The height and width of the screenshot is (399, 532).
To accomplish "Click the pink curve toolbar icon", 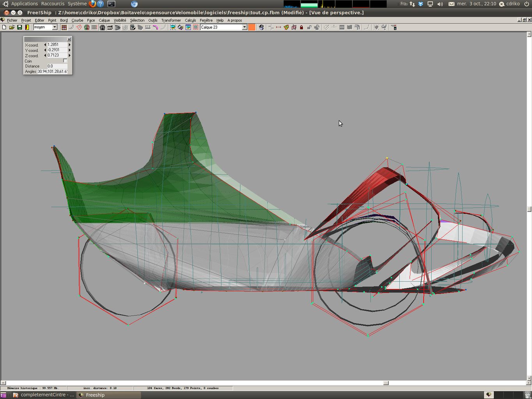I will [156, 27].
